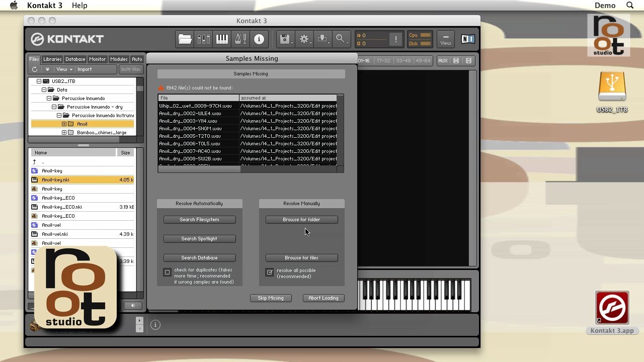Image resolution: width=644 pixels, height=362 pixels.
Task: Select Anvil-key.nki in file list
Action: (x=83, y=179)
